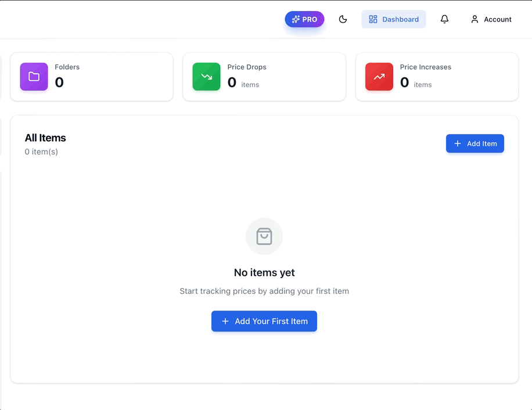Click the purple Folders icon
Viewport: 532px width, 410px height.
click(x=34, y=76)
